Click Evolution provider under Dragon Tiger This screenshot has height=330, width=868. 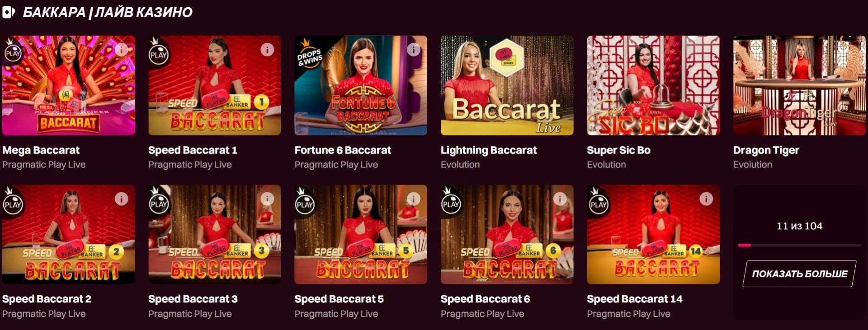coord(752,164)
